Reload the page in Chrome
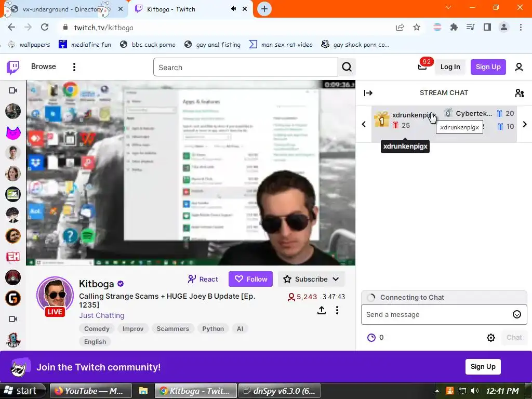The width and height of the screenshot is (532, 399). click(45, 27)
